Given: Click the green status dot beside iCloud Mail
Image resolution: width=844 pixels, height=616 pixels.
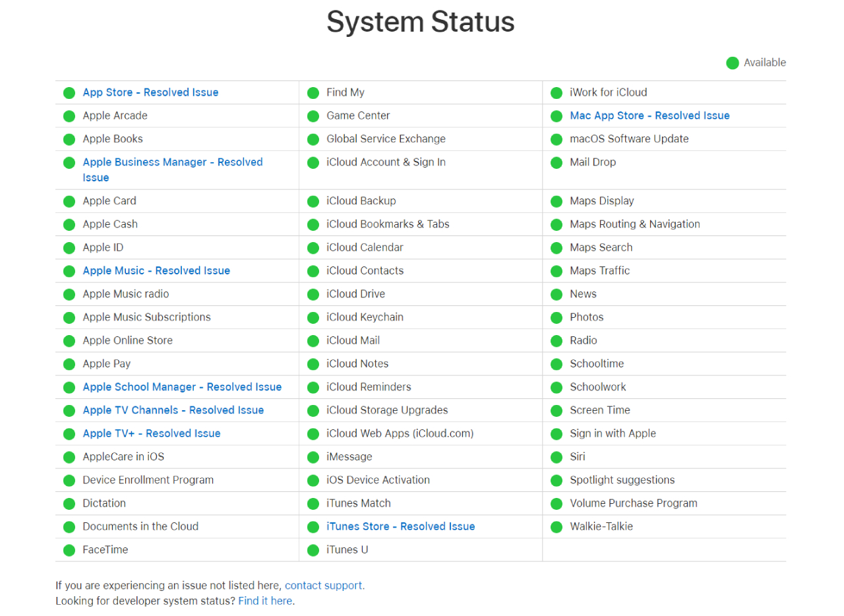Looking at the screenshot, I should 313,341.
